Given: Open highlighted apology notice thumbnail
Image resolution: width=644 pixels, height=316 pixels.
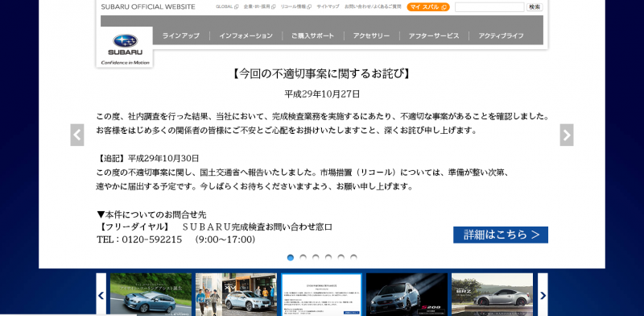Looking at the screenshot, I should tap(321, 294).
